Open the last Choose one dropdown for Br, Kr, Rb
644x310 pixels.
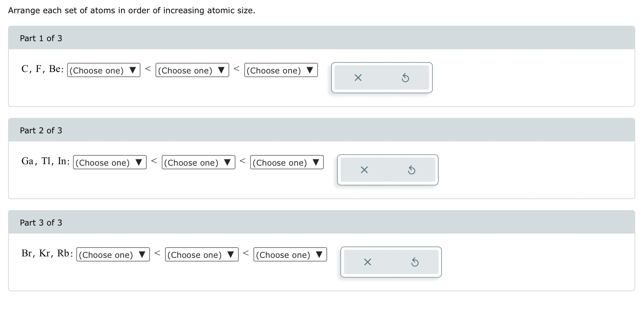click(x=290, y=254)
